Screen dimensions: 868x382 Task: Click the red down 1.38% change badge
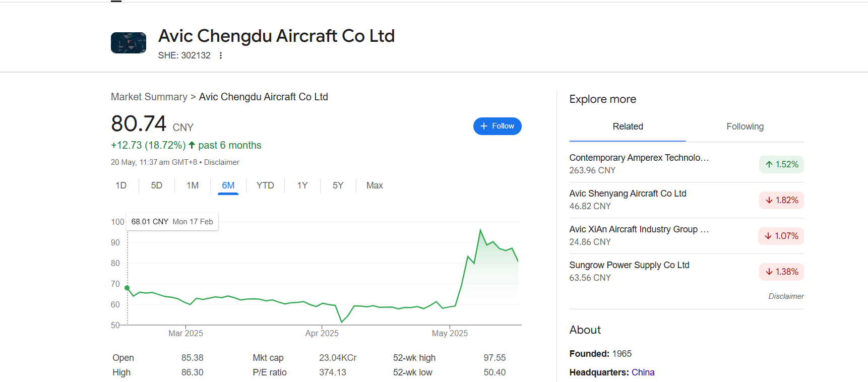point(781,272)
